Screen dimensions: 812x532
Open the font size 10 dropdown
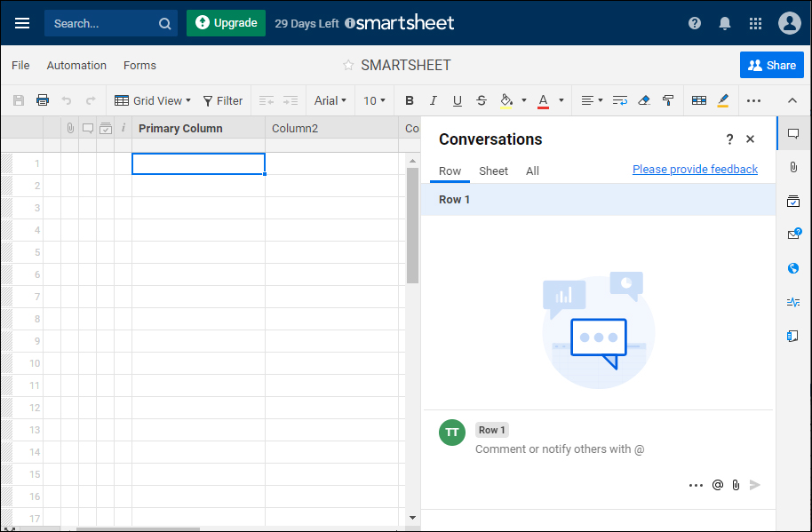(x=374, y=100)
